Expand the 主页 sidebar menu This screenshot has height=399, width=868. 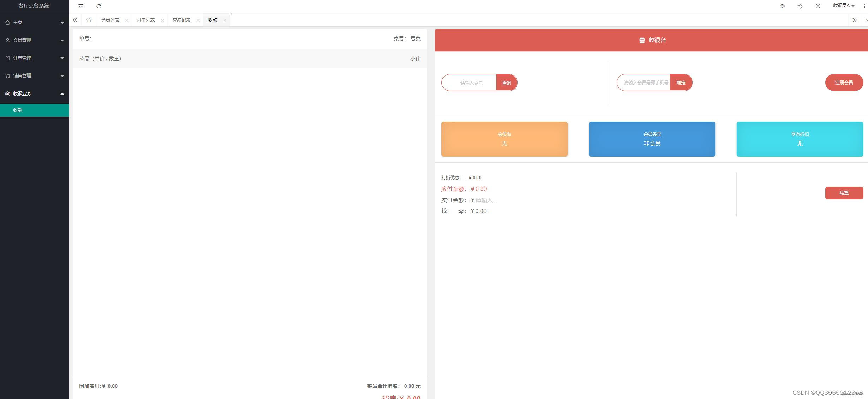point(34,22)
